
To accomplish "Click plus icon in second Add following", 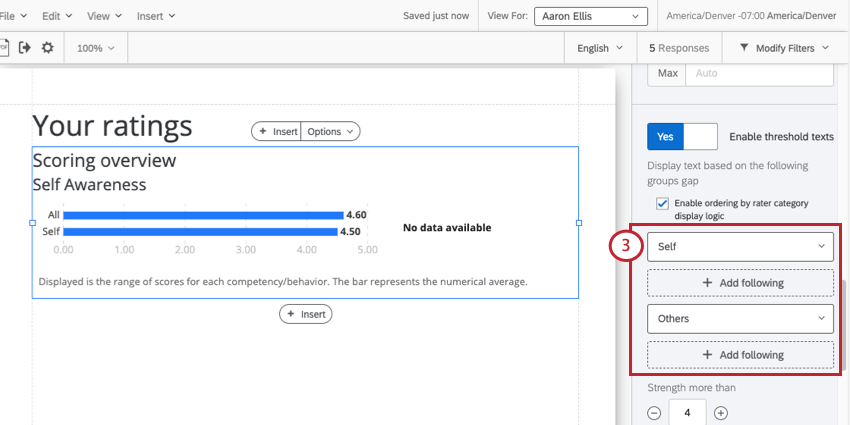I will pyautogui.click(x=707, y=355).
